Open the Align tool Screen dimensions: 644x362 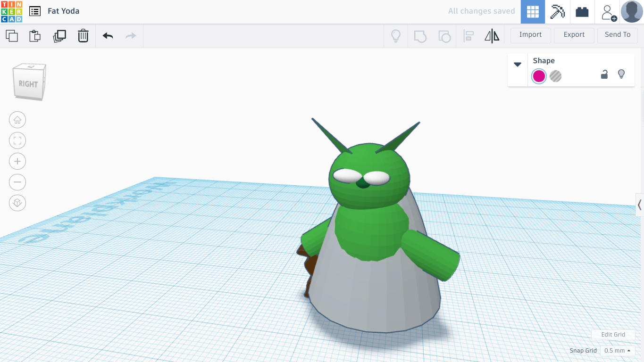coord(468,36)
